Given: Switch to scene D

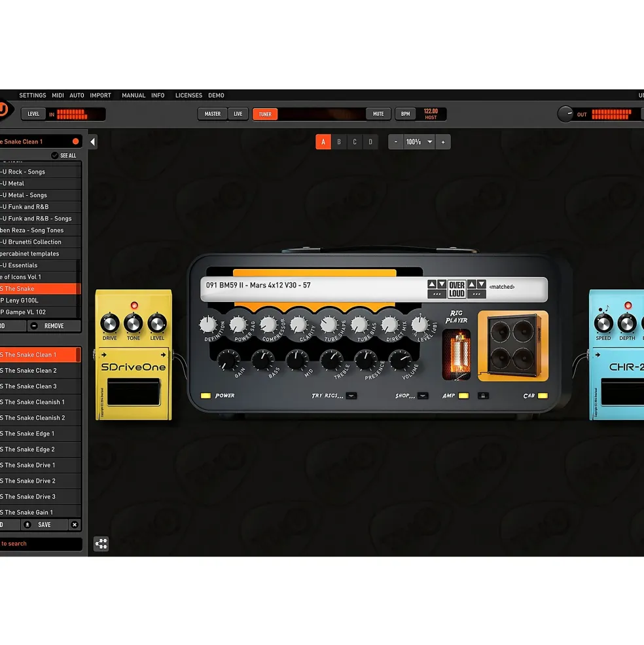Looking at the screenshot, I should (370, 142).
